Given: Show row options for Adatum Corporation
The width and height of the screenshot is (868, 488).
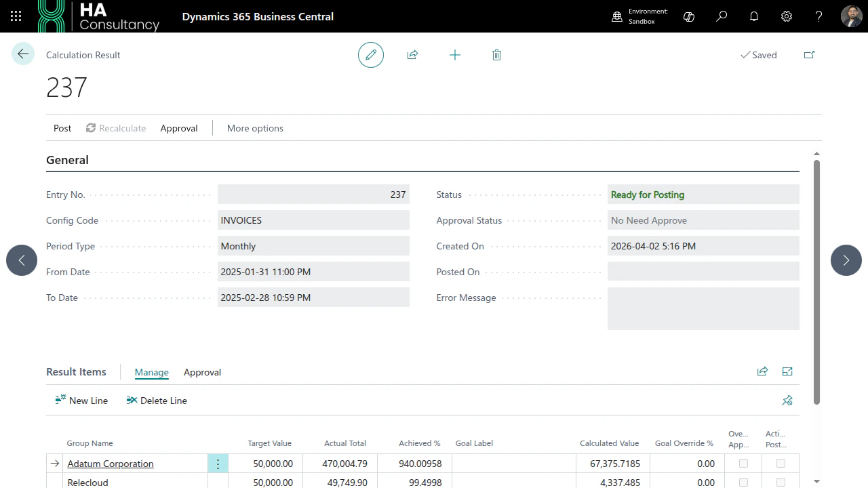Looking at the screenshot, I should [218, 464].
